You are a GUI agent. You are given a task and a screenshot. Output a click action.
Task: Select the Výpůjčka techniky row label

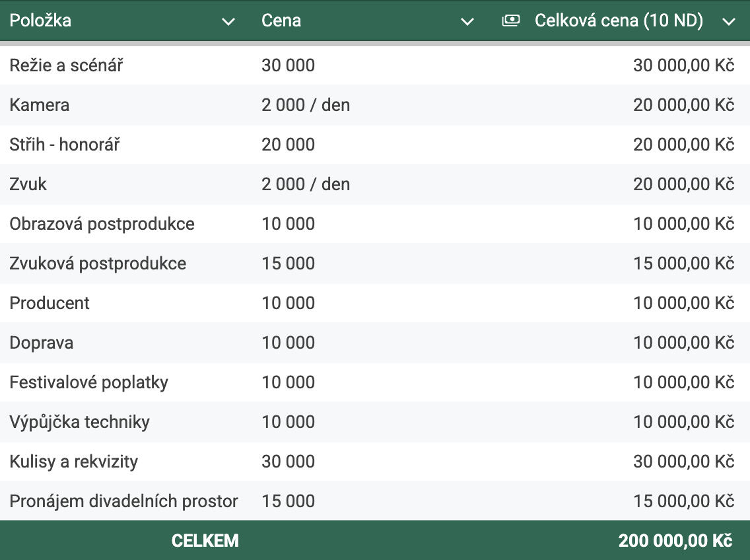(x=79, y=422)
